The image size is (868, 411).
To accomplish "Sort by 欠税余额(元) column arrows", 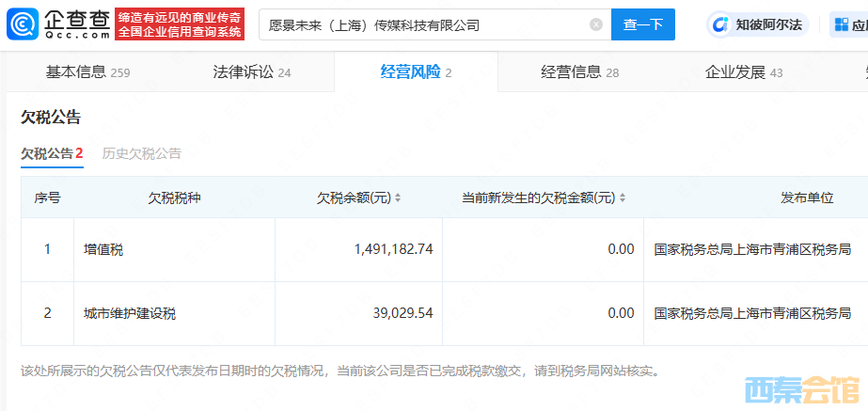I will pos(398,198).
